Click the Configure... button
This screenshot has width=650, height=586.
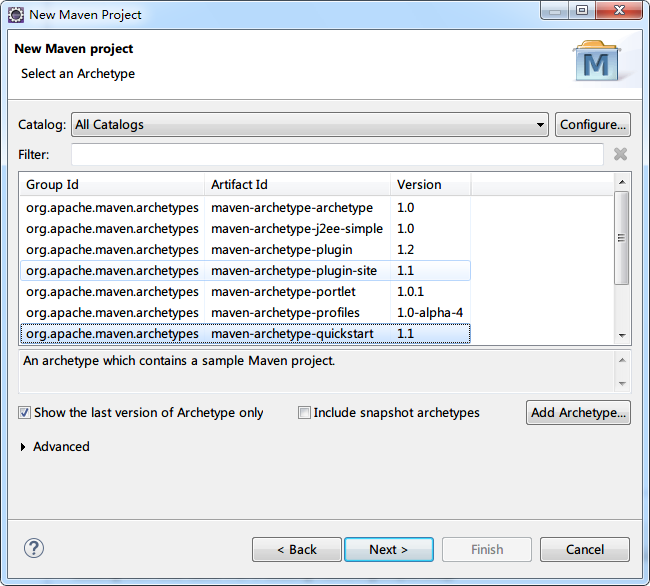click(x=593, y=124)
